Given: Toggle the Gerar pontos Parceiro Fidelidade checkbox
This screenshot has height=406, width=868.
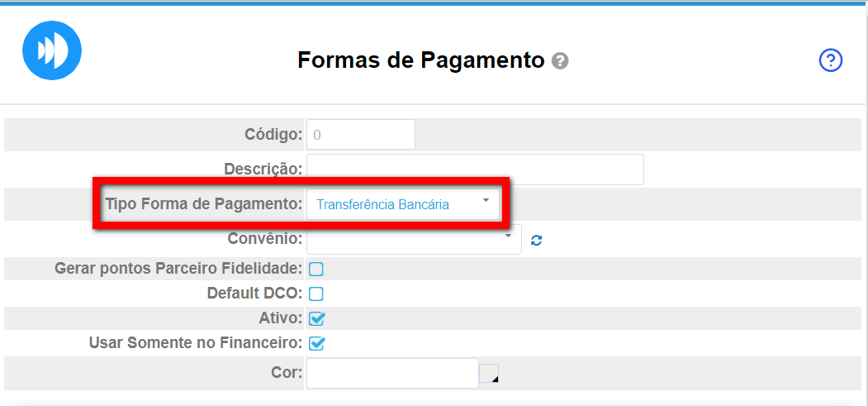Looking at the screenshot, I should [316, 269].
